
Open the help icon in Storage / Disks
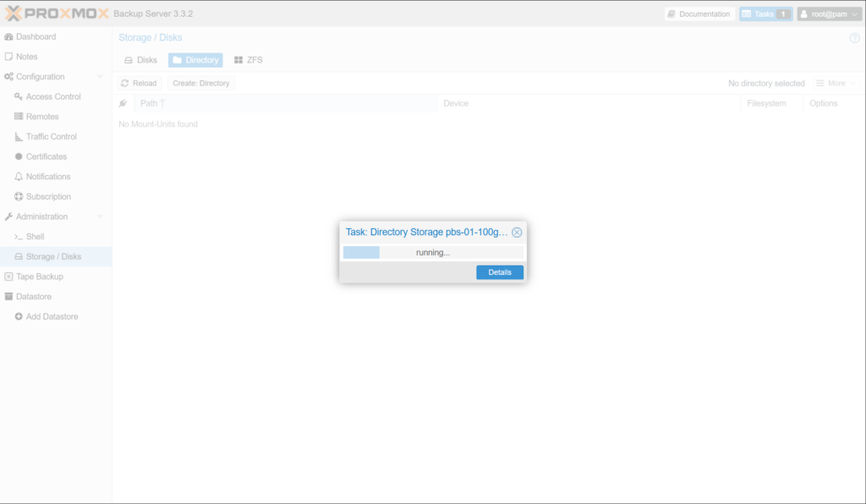[x=853, y=38]
